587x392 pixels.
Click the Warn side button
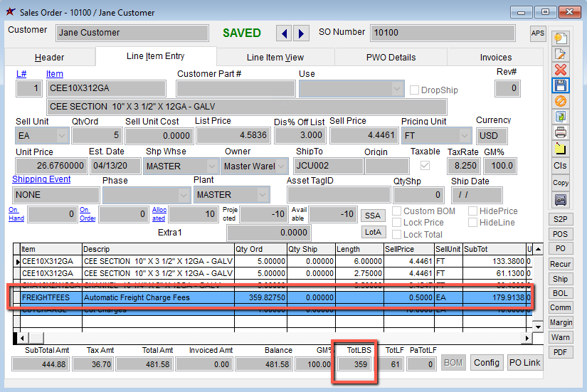[561, 337]
